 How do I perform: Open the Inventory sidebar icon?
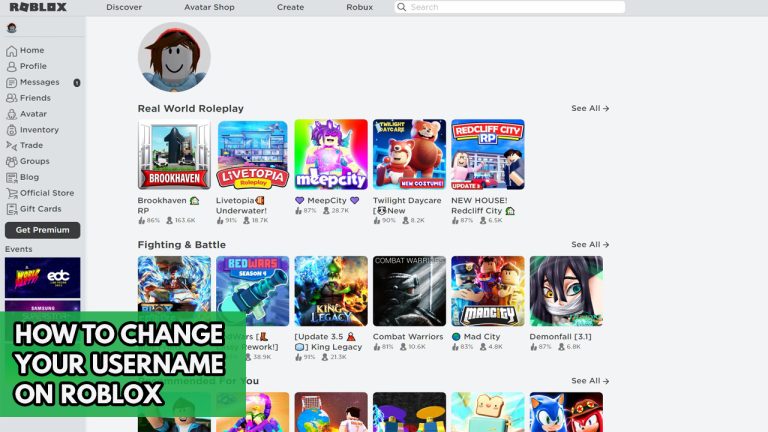coord(11,130)
